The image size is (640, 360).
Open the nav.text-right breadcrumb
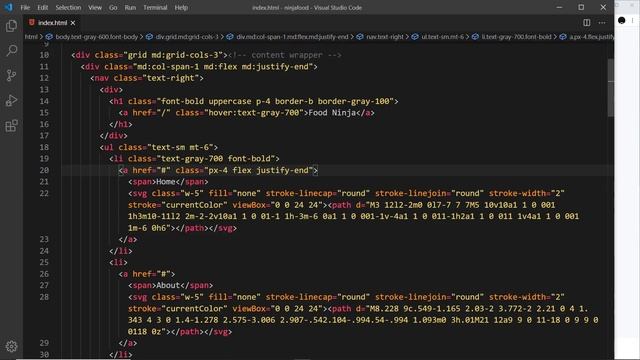(x=380, y=37)
